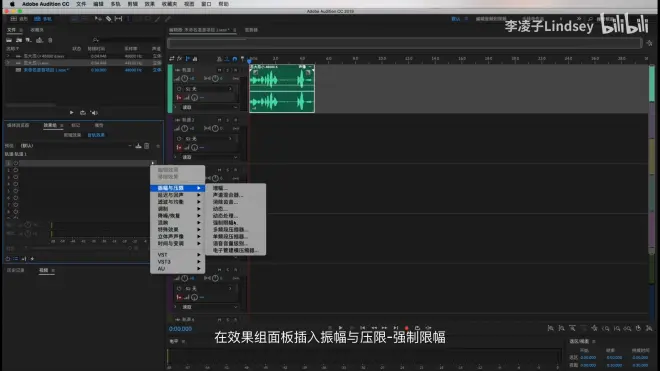Toggle power for effects rack slot 2
Viewport: 660px width, 371px height.
(16, 170)
